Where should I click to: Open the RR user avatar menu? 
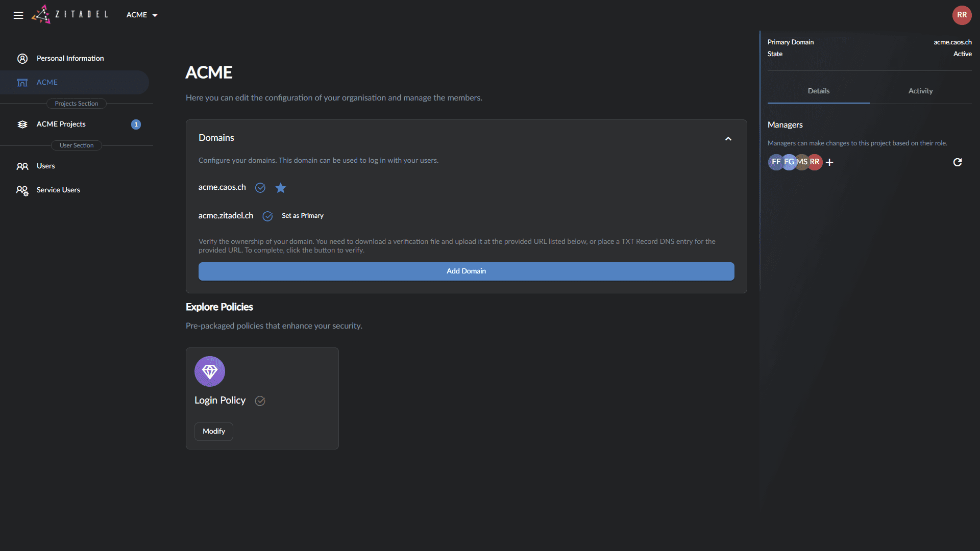coord(962,15)
